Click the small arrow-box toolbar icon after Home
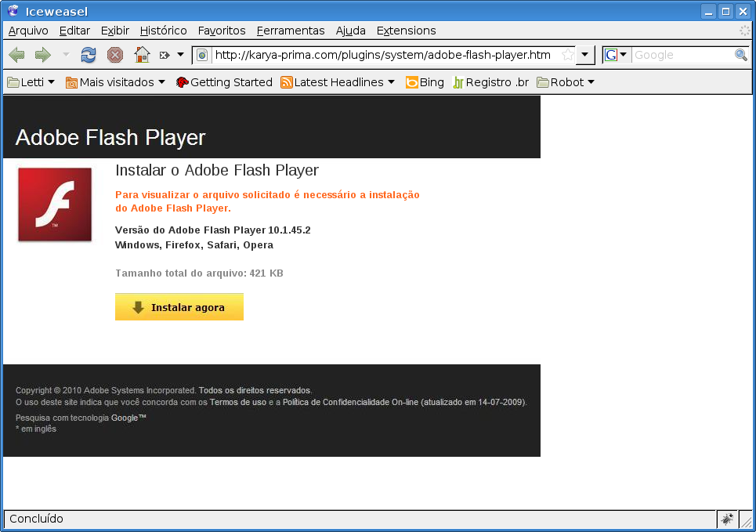This screenshot has height=532, width=756. 165,55
